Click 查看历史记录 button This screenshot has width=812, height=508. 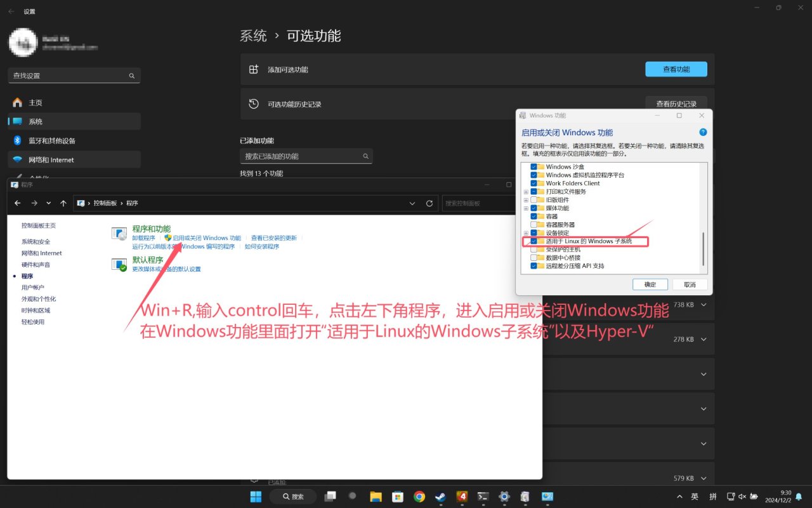pos(676,104)
